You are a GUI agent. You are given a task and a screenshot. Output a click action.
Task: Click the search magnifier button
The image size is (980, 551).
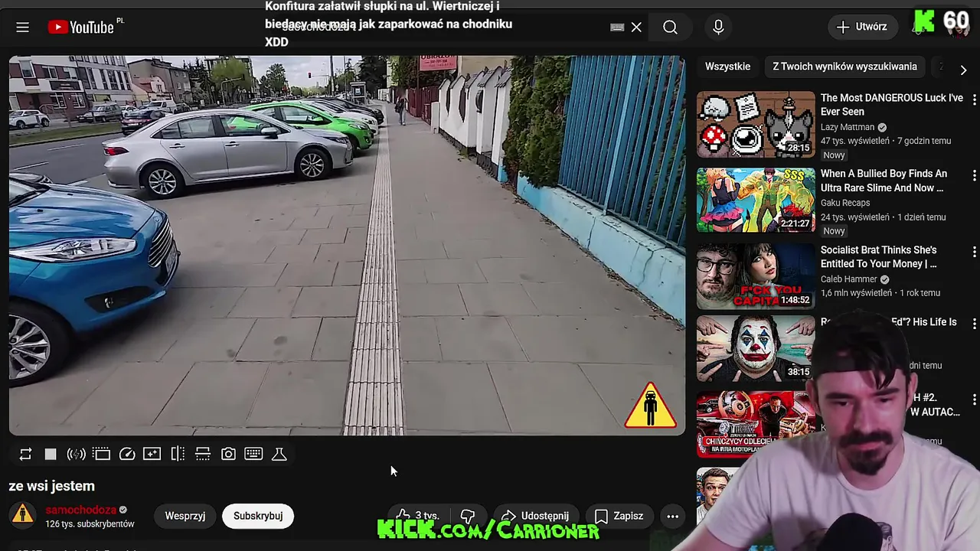click(x=670, y=28)
